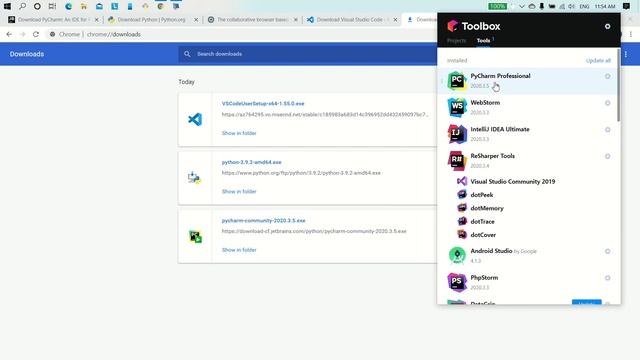Open settings gear for PyCharm Professional
This screenshot has width=640, height=360.
607,76
